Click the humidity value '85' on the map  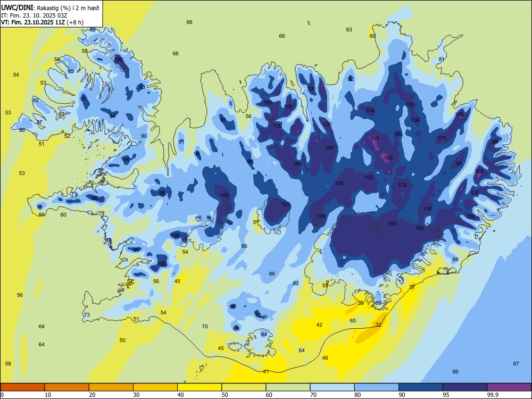pos(71,71)
